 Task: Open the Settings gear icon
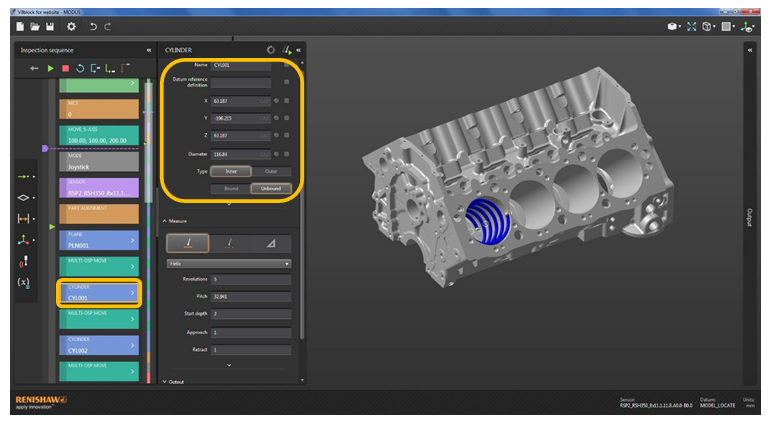[x=70, y=26]
